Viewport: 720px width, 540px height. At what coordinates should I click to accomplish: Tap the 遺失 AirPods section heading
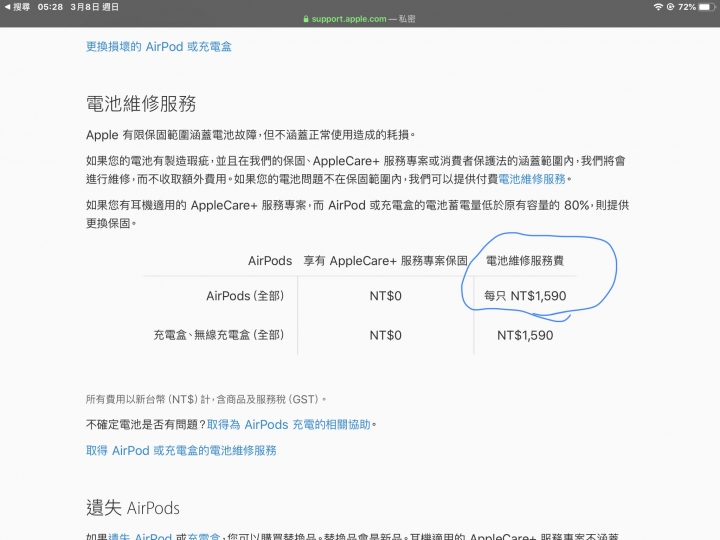coord(133,508)
